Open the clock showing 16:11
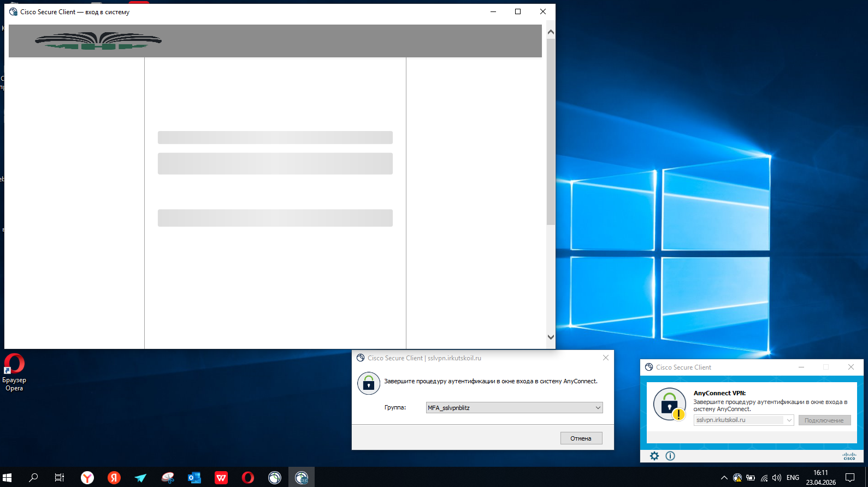This screenshot has height=487, width=868. point(821,478)
